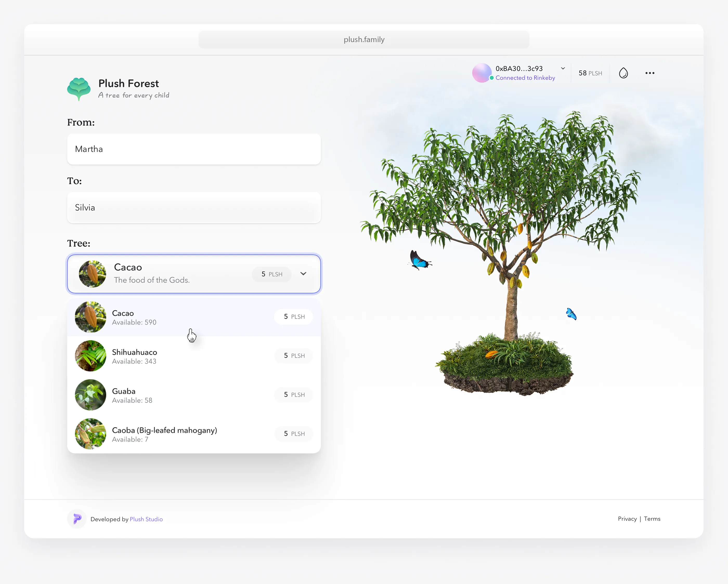Collapse the Tree selector chevron

tap(303, 274)
